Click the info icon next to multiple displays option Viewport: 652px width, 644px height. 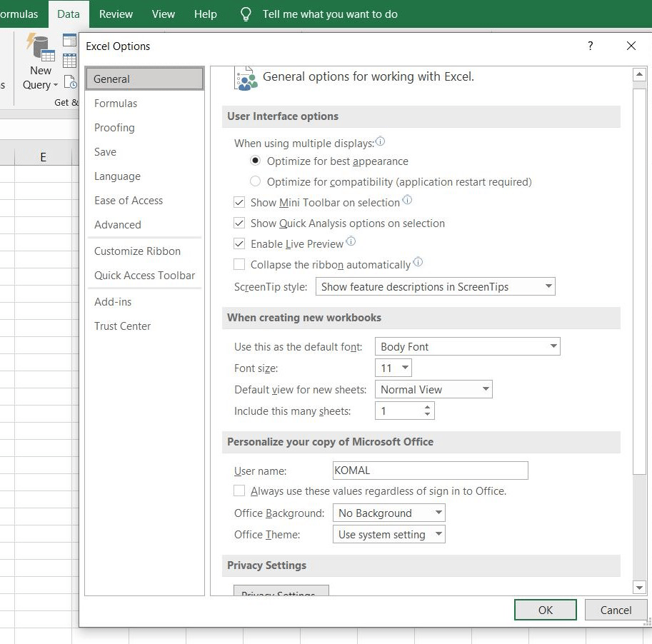click(x=380, y=141)
